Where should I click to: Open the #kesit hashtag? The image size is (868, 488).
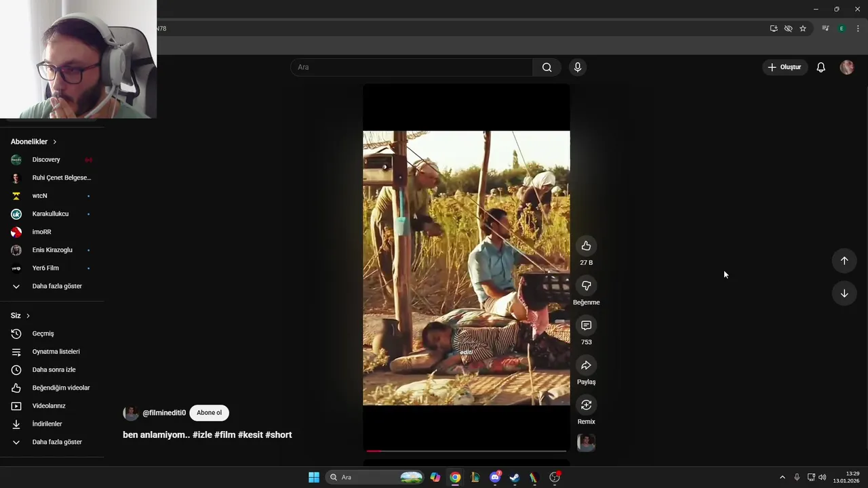(250, 435)
